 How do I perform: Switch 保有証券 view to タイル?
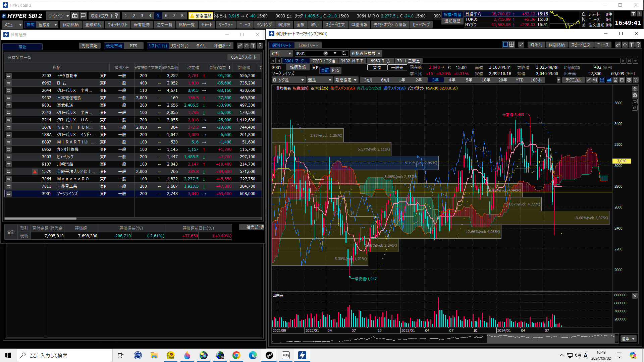[201, 46]
